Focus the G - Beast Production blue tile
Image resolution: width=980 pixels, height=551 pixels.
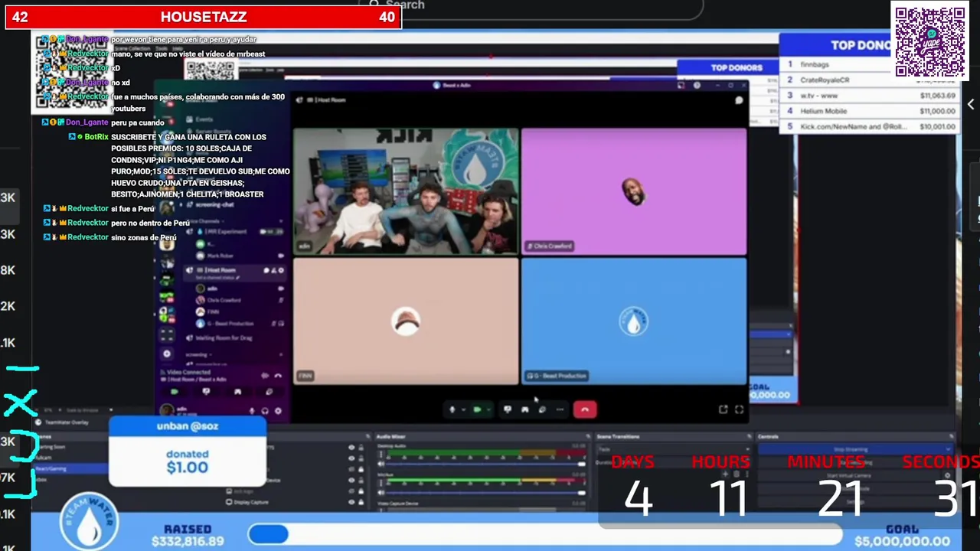coord(634,321)
